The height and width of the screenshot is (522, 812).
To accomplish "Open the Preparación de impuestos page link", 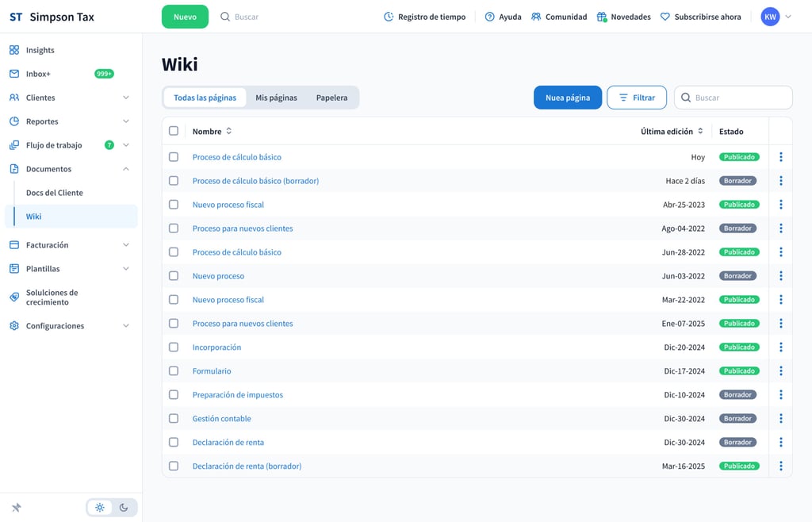I will (x=237, y=395).
